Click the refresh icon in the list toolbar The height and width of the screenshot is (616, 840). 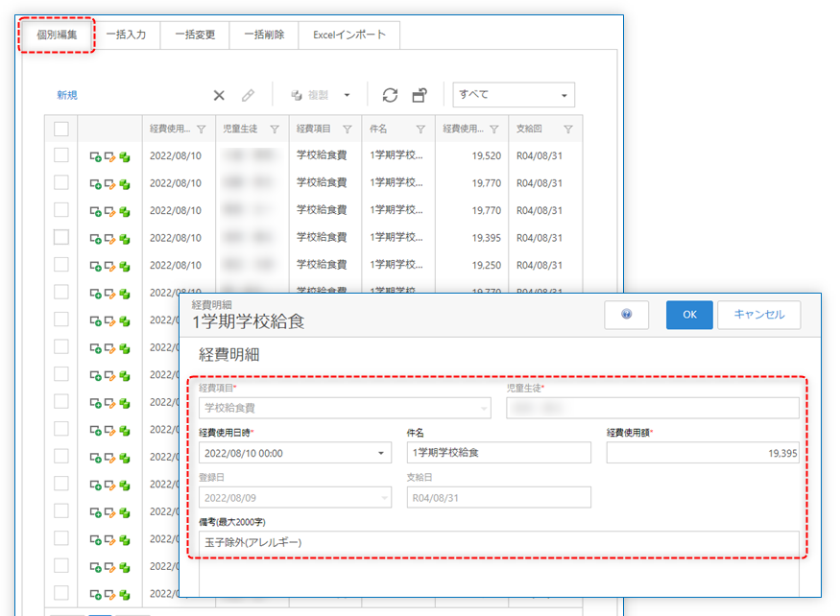pyautogui.click(x=390, y=95)
